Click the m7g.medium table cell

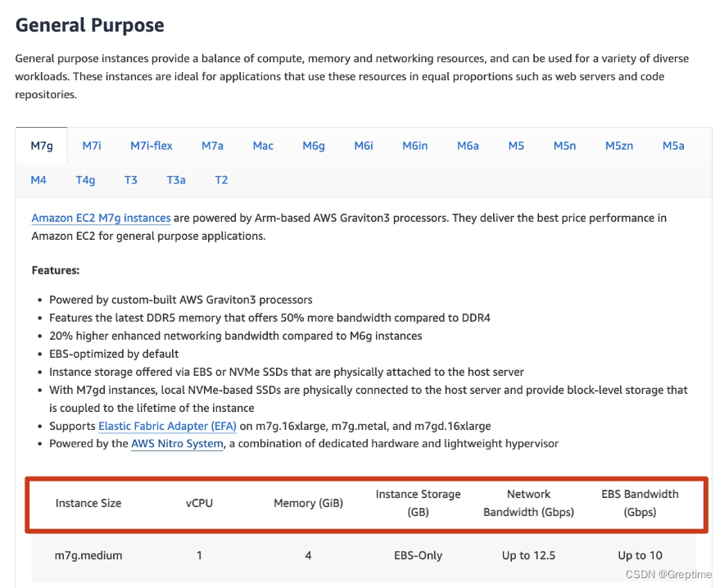point(88,555)
